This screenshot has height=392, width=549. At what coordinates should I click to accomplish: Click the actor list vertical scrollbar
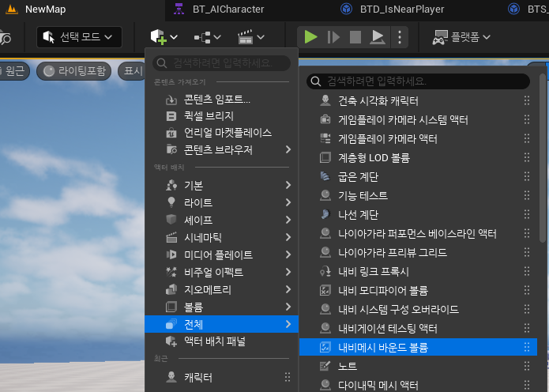pyautogui.click(x=543, y=157)
